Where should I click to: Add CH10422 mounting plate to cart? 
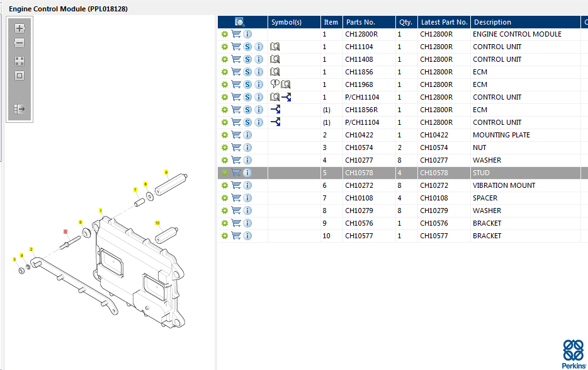(236, 135)
